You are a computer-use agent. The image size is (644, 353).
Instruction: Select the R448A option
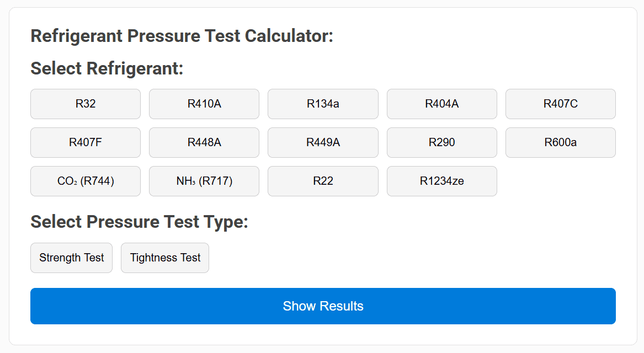pyautogui.click(x=204, y=142)
